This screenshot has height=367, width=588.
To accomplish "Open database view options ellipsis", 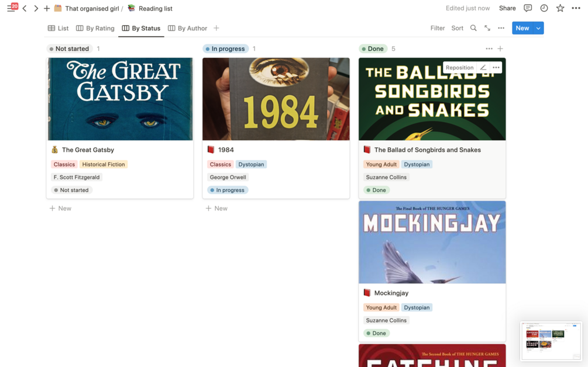I will pyautogui.click(x=501, y=28).
